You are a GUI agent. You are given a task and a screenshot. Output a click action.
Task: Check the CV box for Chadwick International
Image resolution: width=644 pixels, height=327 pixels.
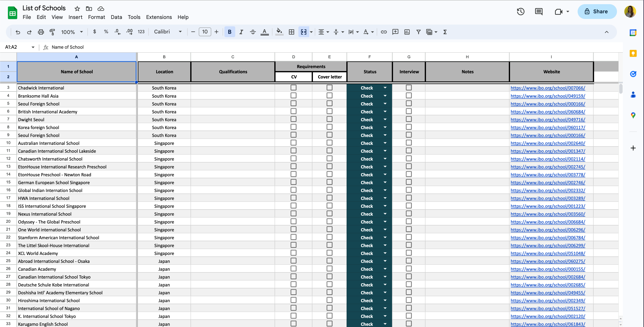pos(293,88)
